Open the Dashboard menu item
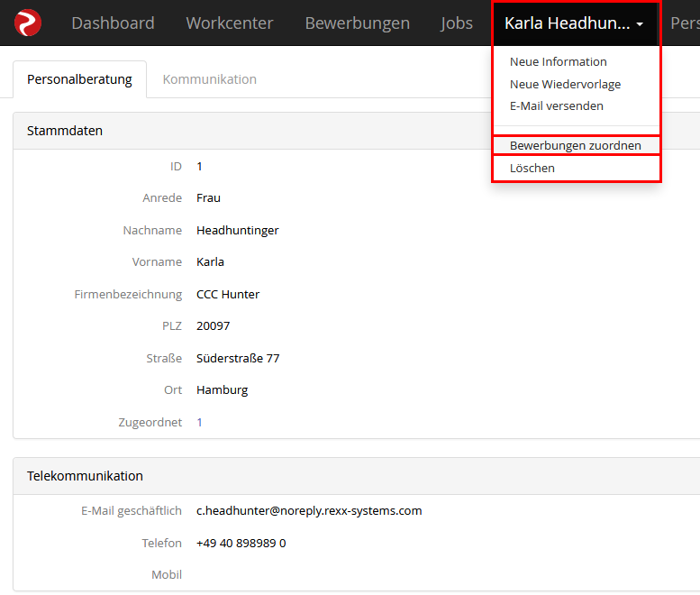Image resolution: width=700 pixels, height=595 pixels. tap(113, 23)
